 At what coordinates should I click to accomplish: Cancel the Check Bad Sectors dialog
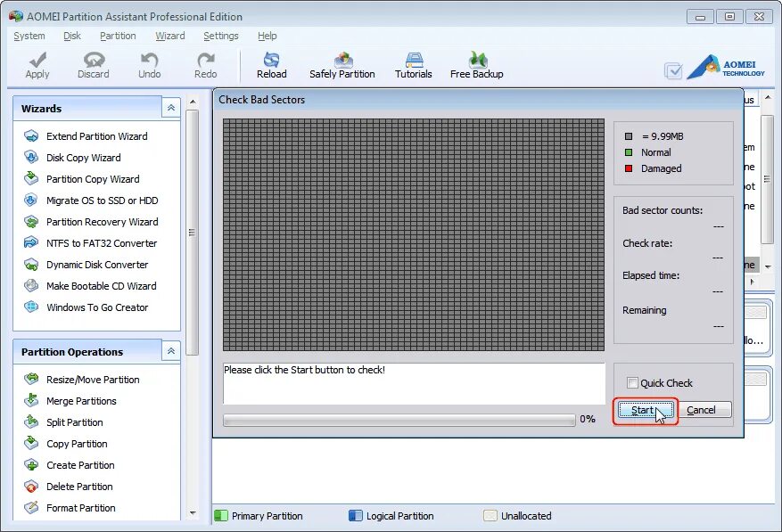click(x=704, y=410)
